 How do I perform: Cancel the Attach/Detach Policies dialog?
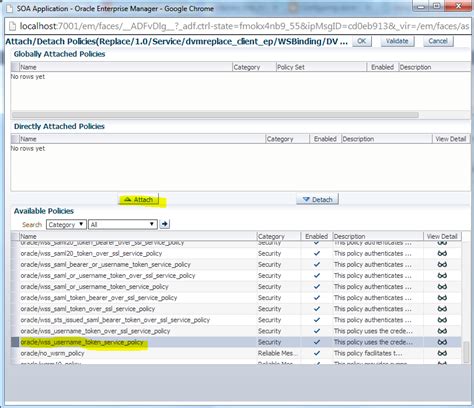(438, 41)
